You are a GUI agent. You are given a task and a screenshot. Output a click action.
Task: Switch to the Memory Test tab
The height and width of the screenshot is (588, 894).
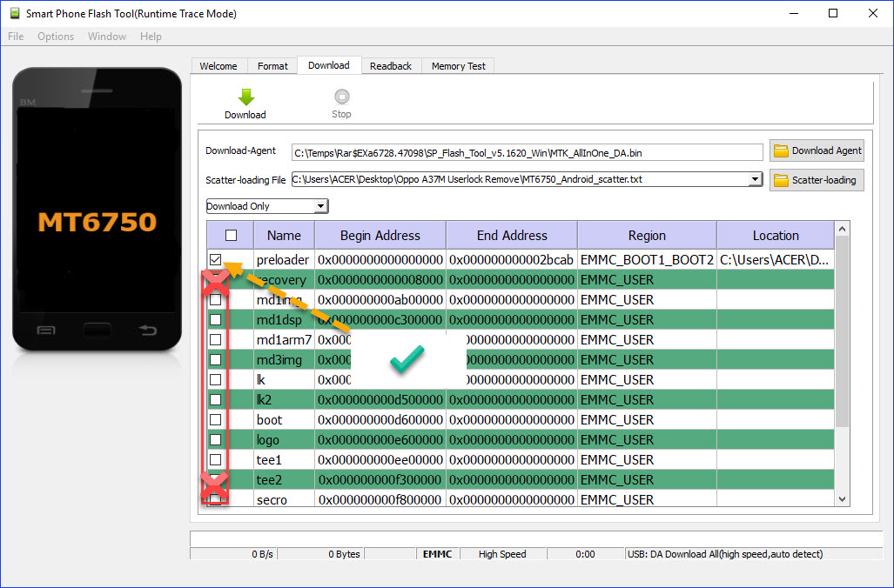pyautogui.click(x=459, y=66)
